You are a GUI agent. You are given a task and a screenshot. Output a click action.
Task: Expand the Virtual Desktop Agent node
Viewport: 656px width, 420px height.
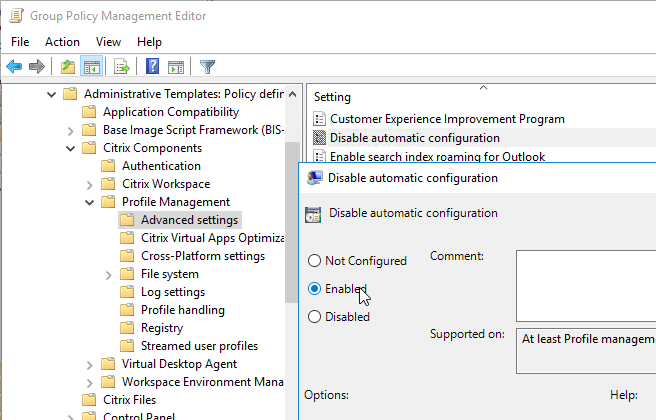click(89, 364)
